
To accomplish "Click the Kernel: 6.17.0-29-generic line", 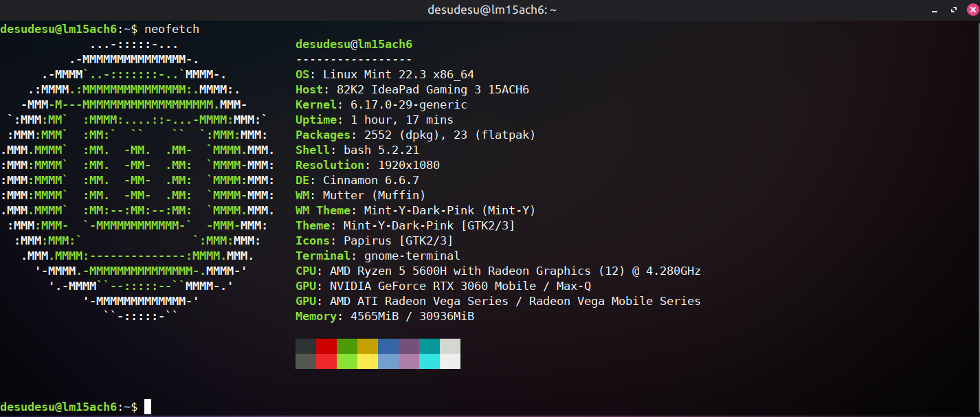I will tap(381, 104).
